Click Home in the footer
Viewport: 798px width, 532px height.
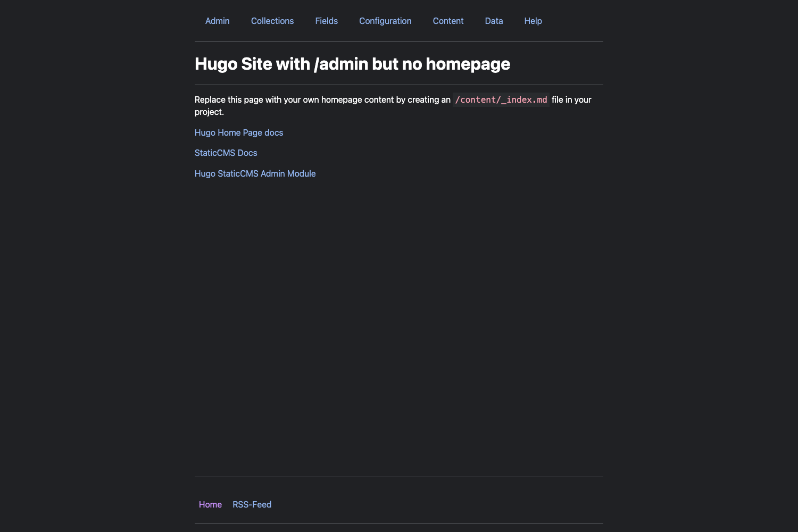210,504
